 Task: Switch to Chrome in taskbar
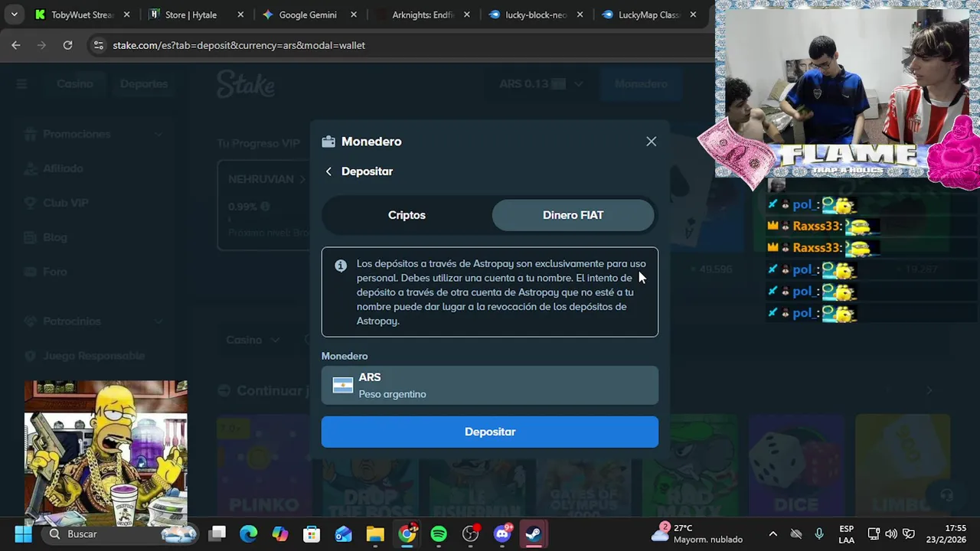point(407,534)
